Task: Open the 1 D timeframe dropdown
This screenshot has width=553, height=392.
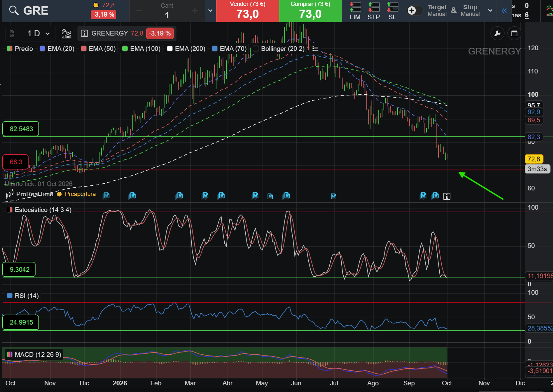Action: click(x=39, y=34)
